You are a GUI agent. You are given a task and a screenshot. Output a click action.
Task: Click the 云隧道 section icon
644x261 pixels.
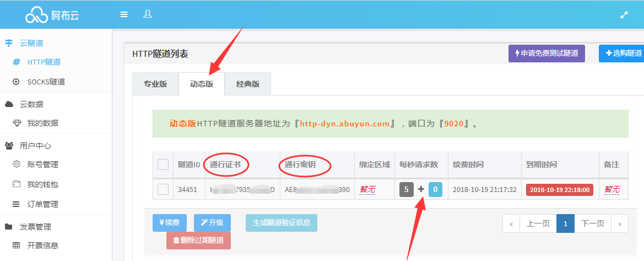point(9,43)
